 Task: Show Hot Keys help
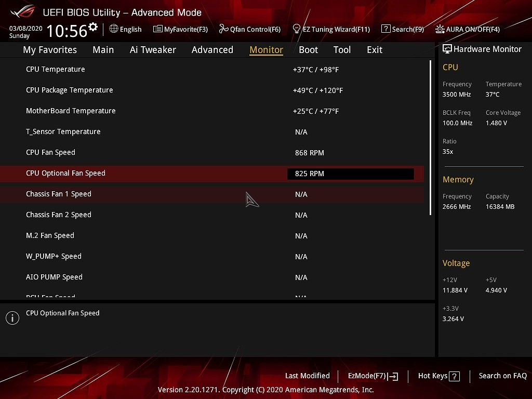coord(438,376)
